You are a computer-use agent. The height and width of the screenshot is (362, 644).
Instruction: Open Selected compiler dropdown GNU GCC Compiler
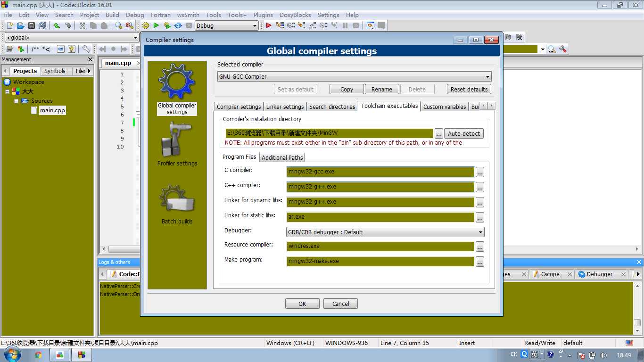(x=354, y=76)
